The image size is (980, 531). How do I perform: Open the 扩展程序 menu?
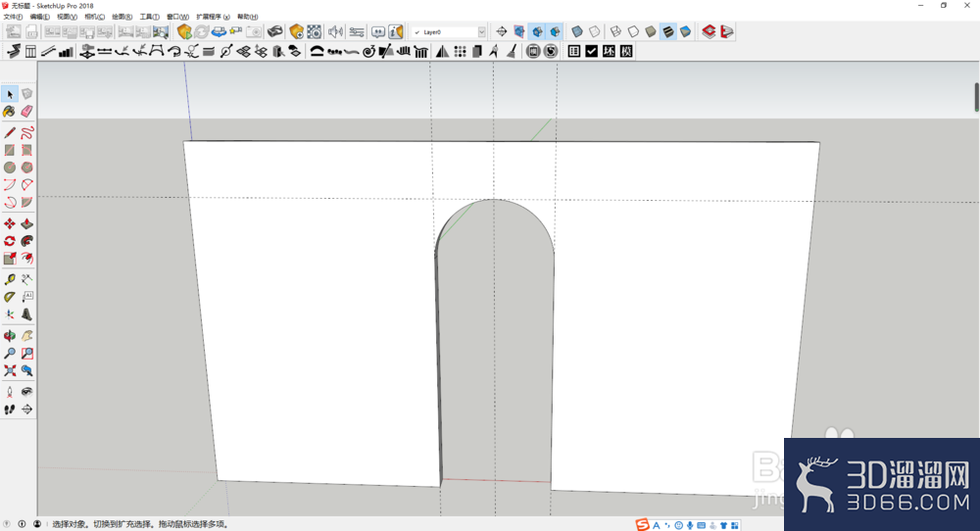tap(213, 17)
